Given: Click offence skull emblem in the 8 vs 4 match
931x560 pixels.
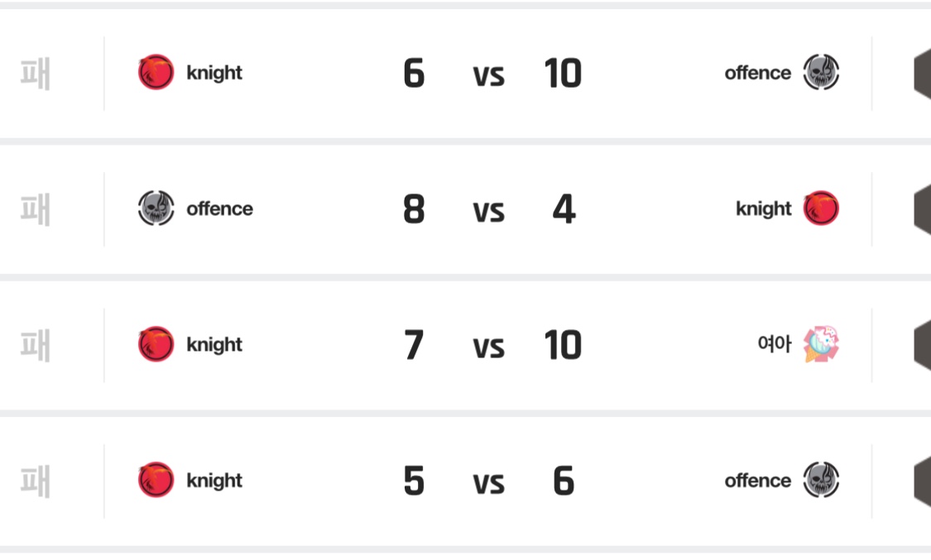Looking at the screenshot, I should 156,208.
